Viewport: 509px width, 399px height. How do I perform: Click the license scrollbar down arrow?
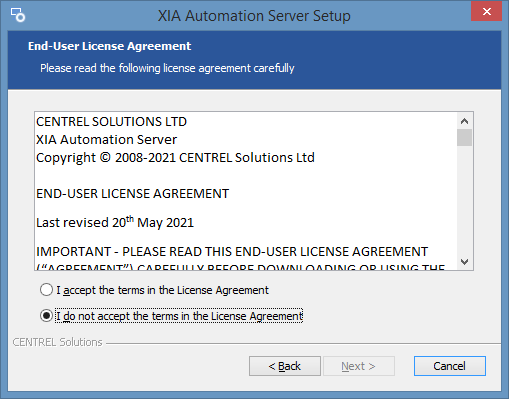coord(464,261)
